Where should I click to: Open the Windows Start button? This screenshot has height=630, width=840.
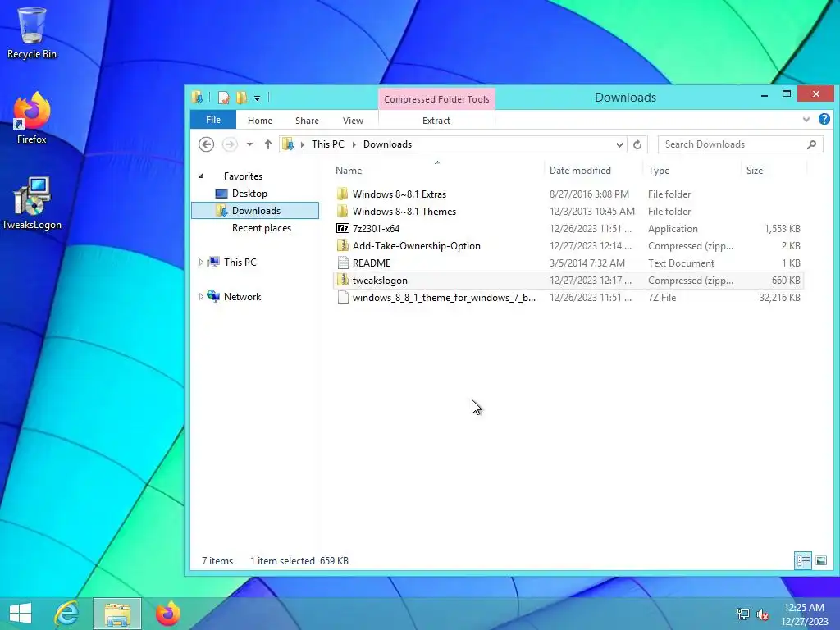[x=21, y=614]
